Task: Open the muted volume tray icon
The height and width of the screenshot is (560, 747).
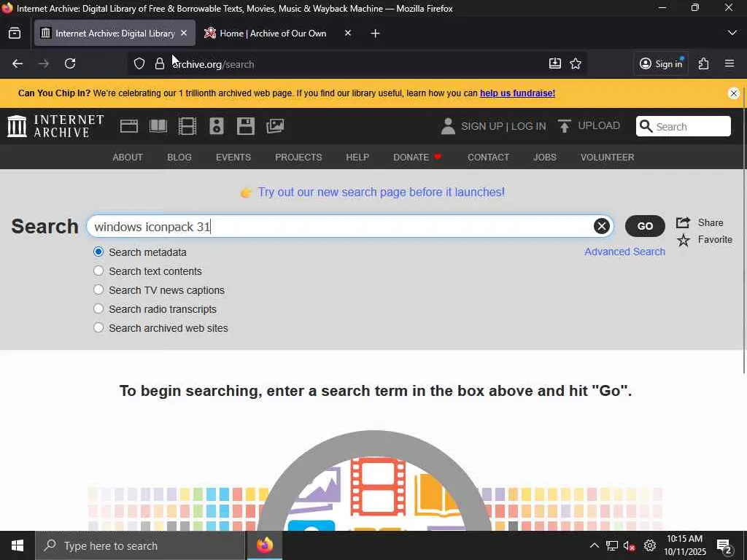Action: coord(630,545)
